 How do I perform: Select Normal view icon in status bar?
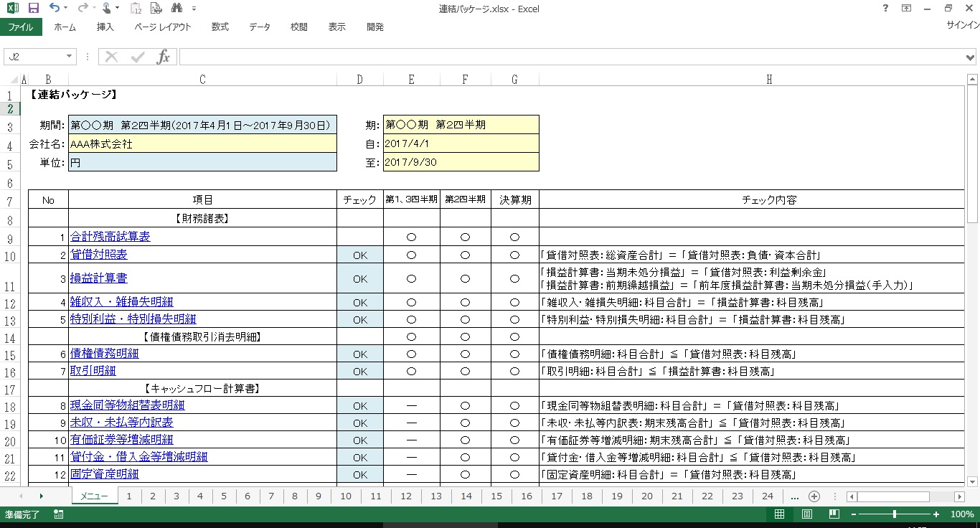780,514
